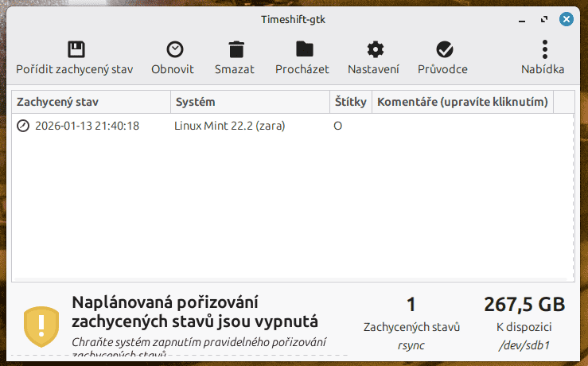Click the rsync mode label
588x366 pixels.
[x=411, y=345]
